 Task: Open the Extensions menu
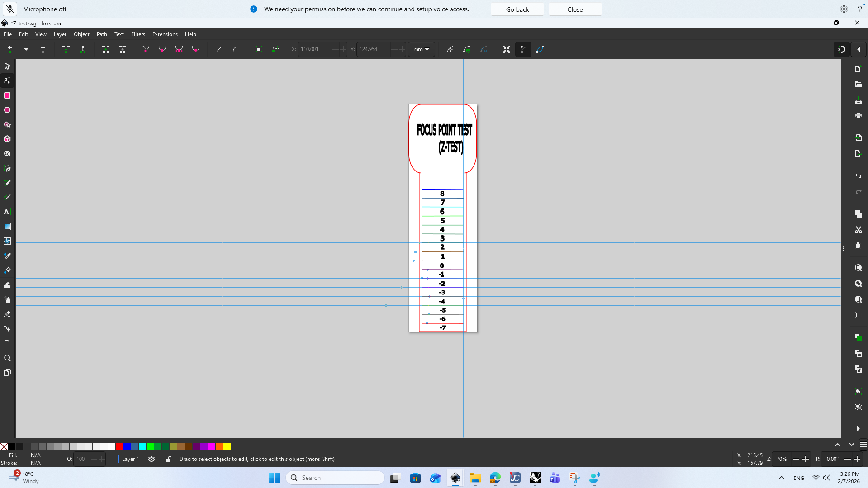coord(165,34)
